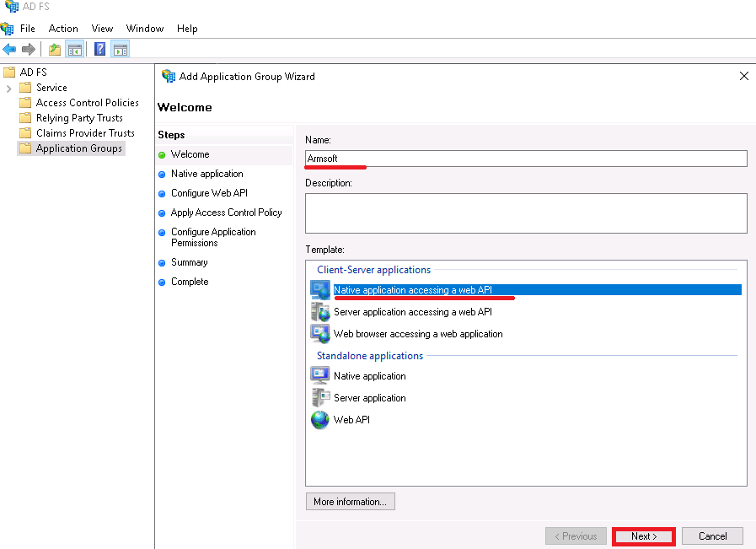Click the Complete step
756x549 pixels.
tap(190, 282)
